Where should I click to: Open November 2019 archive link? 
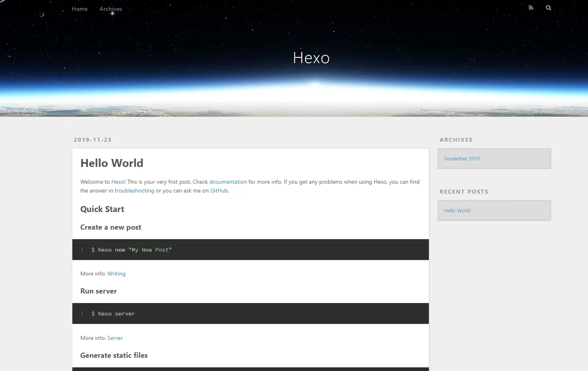462,159
